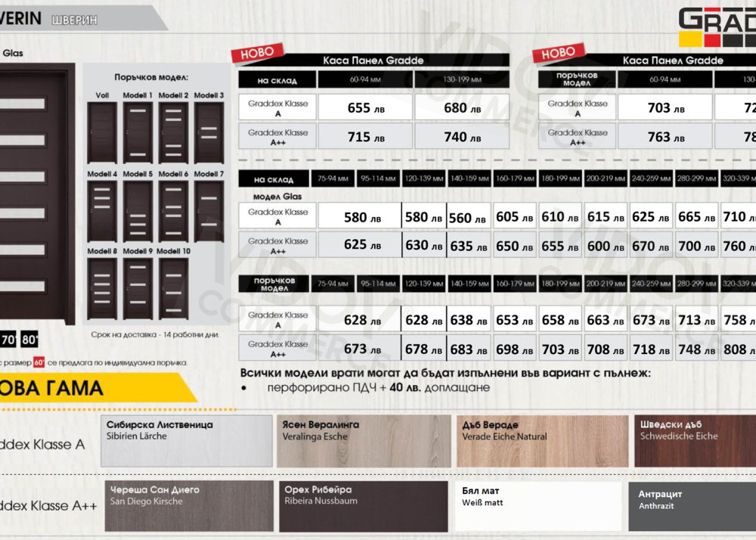This screenshot has height=540, width=756.
Task: Select the 70 size badge
Action: [x=8, y=339]
